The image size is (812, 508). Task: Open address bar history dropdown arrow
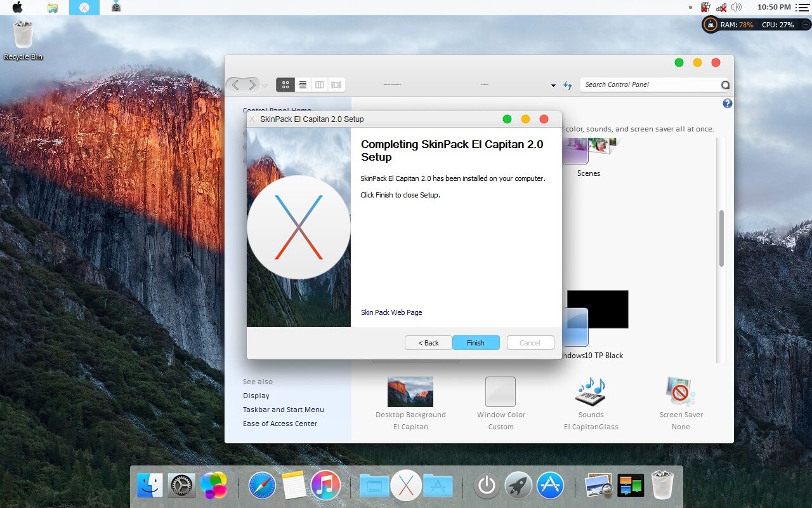coord(553,85)
